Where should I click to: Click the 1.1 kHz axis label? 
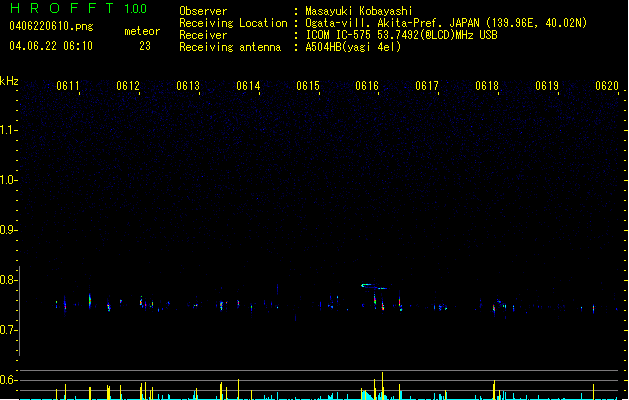8,130
